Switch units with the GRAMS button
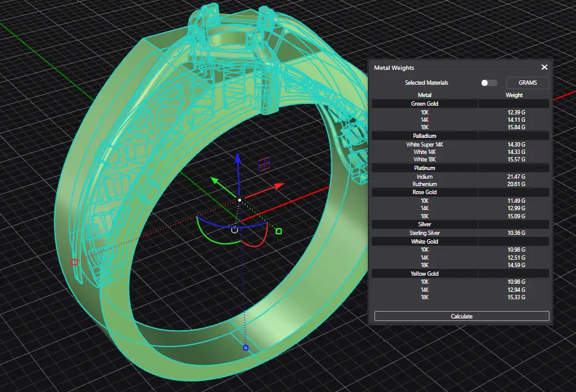Viewport: 576px width, 392px height. click(527, 83)
